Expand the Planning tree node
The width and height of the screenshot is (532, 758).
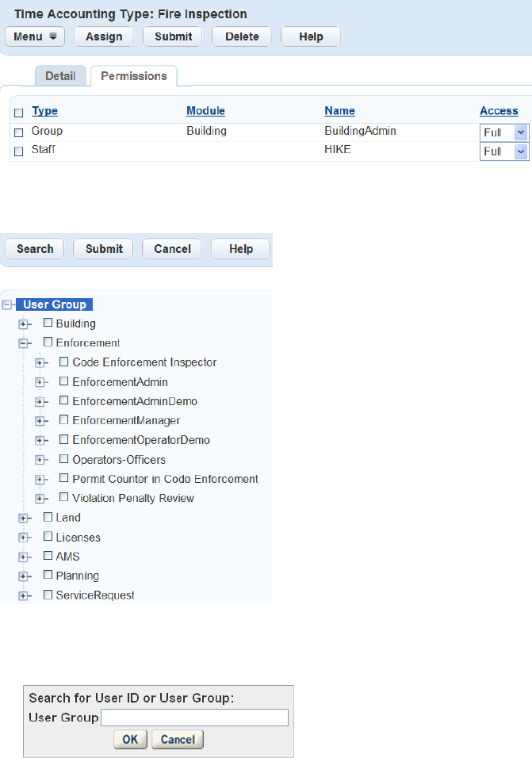23,576
